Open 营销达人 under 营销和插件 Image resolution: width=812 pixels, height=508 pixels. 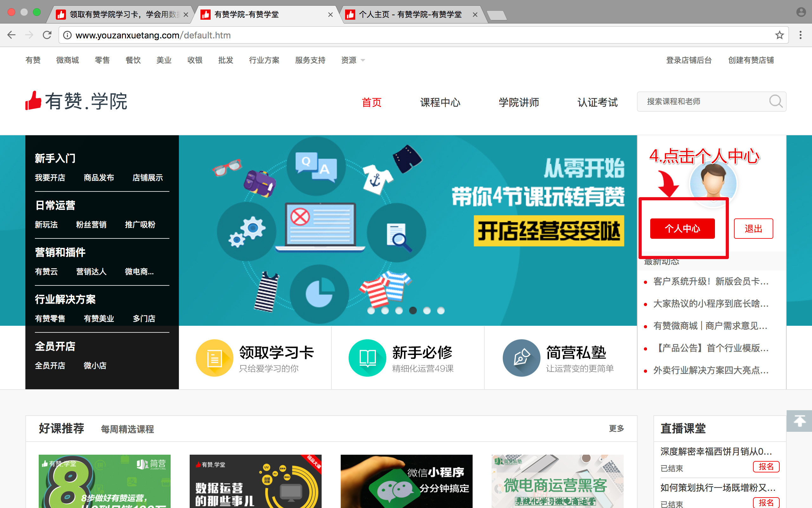(x=91, y=272)
